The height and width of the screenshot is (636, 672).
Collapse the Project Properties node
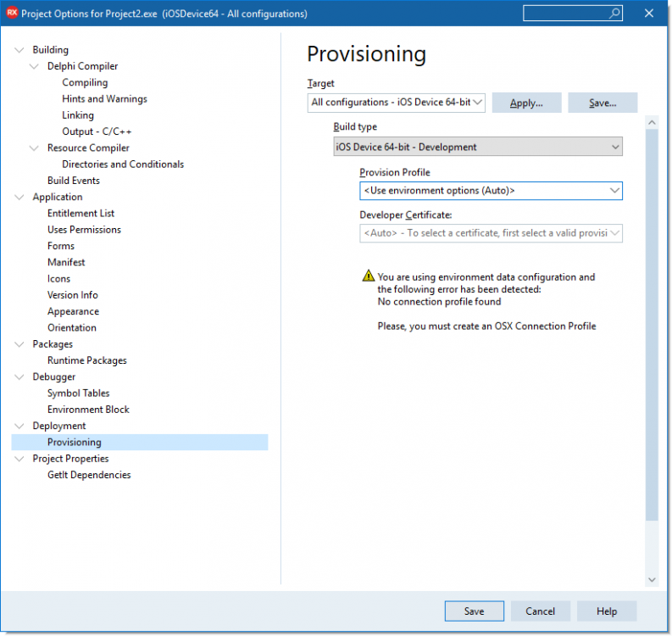coord(19,459)
